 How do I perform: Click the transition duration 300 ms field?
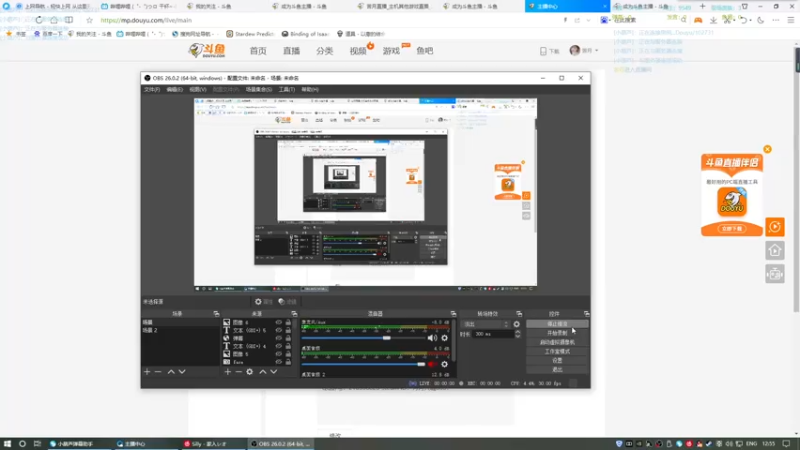(493, 334)
